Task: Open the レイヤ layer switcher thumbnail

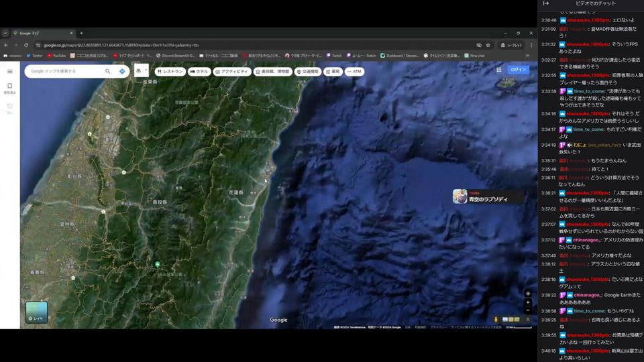Action: coord(36,312)
